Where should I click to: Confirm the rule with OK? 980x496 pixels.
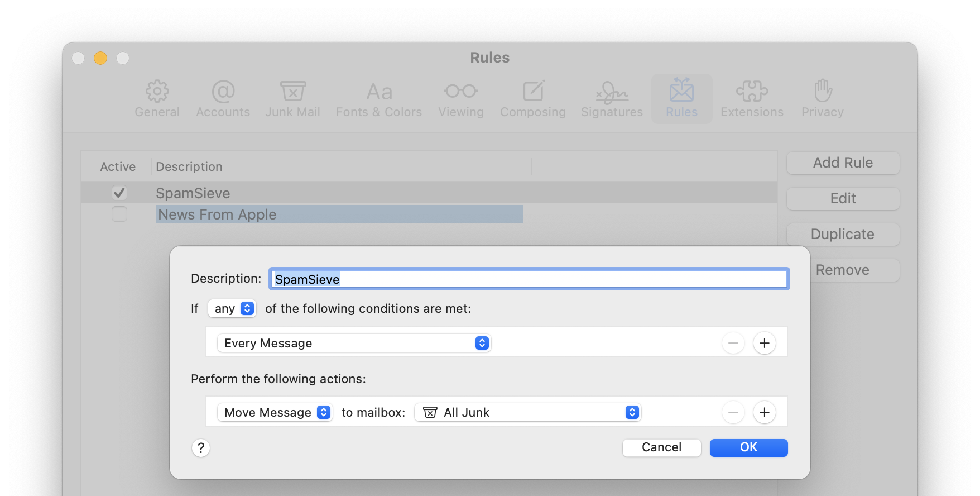pos(748,447)
